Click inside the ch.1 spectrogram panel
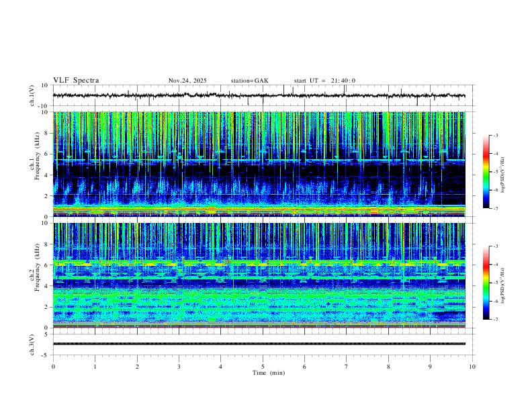This screenshot has width=532, height=411. [x=259, y=164]
